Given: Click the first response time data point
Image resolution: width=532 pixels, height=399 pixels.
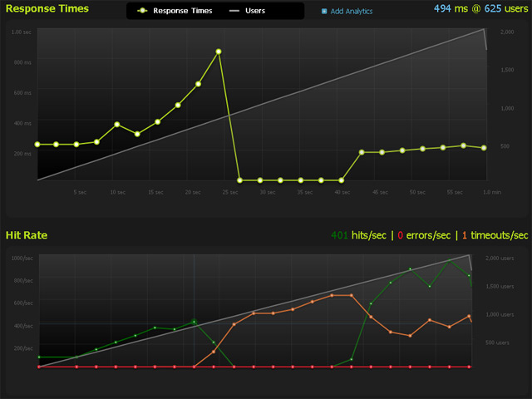Looking at the screenshot, I should (x=37, y=145).
